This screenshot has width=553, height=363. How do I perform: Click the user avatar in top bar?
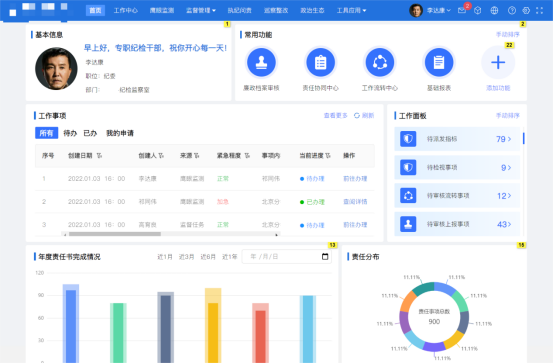[416, 11]
